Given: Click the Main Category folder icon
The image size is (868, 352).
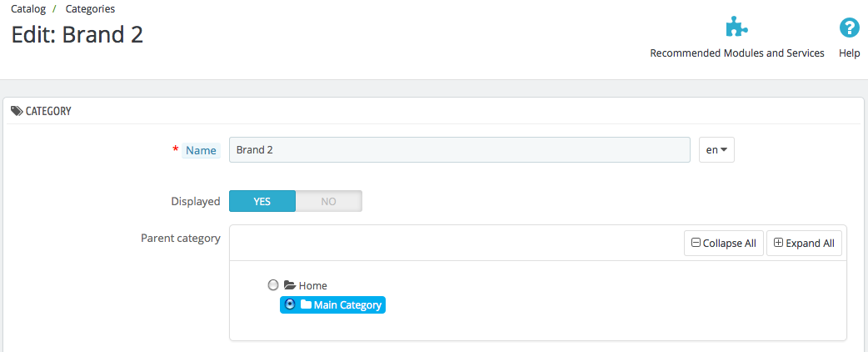Looking at the screenshot, I should pyautogui.click(x=306, y=305).
